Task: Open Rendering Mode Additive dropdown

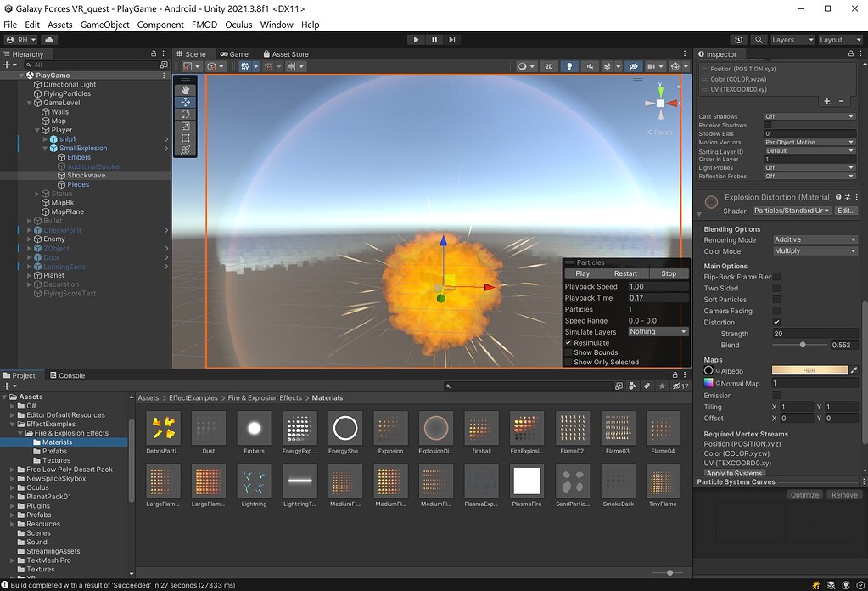Action: click(x=815, y=239)
